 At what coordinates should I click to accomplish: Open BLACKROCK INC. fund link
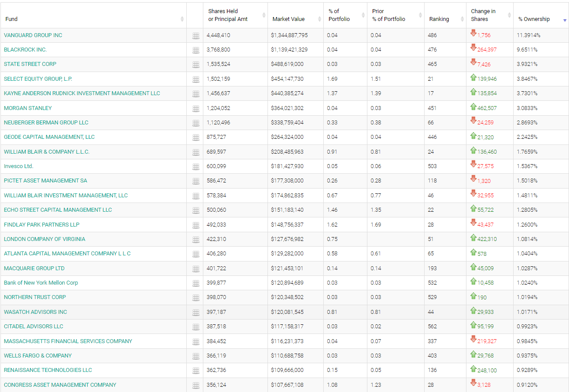(x=25, y=50)
